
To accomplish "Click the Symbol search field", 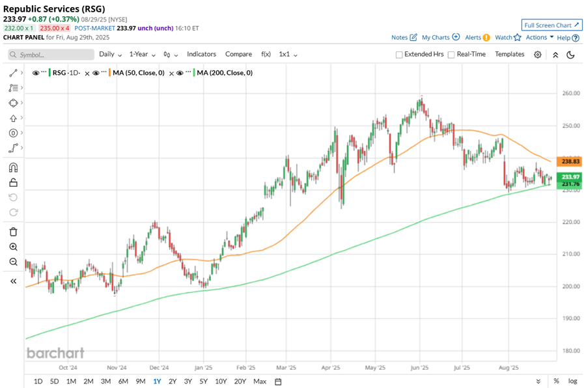I will click(x=51, y=55).
